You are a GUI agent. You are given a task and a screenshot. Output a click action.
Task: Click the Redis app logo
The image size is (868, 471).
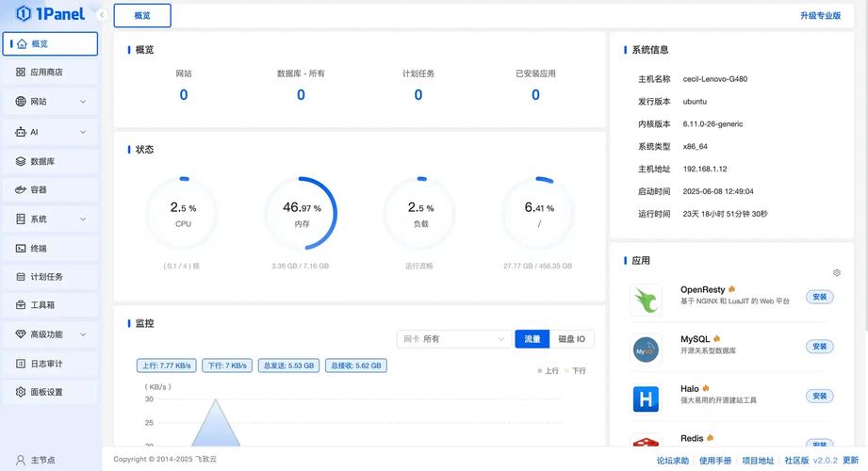646,441
